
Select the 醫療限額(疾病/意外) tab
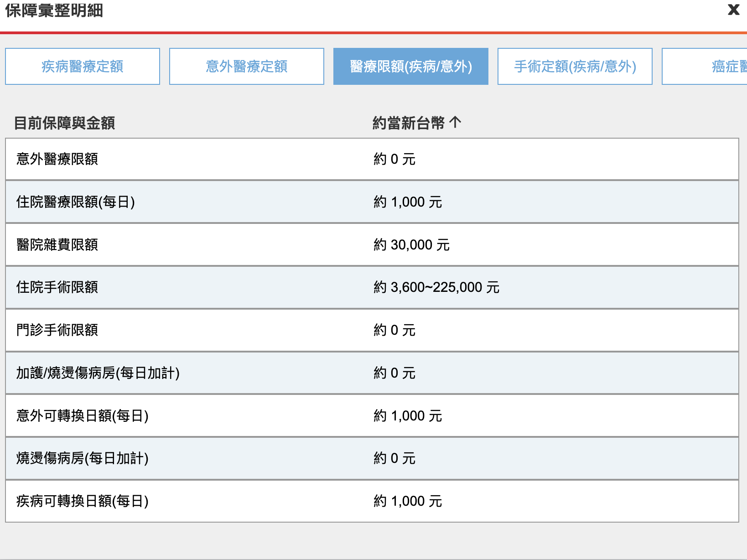(x=410, y=67)
